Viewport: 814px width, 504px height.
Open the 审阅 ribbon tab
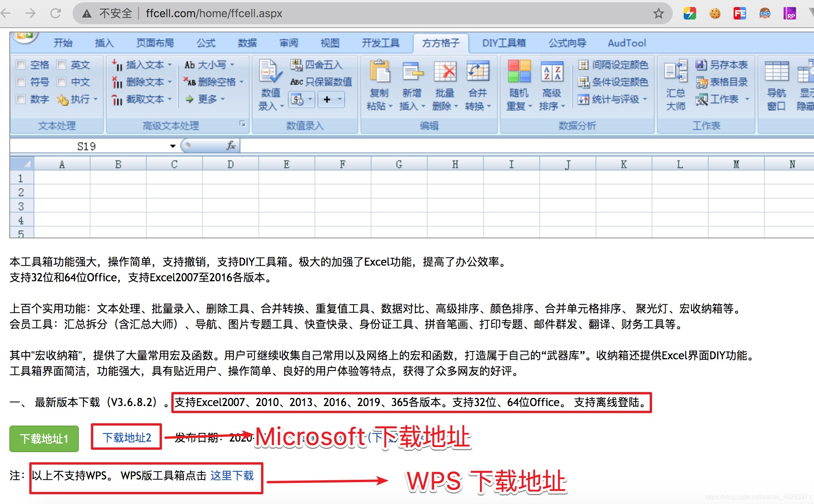[x=289, y=43]
